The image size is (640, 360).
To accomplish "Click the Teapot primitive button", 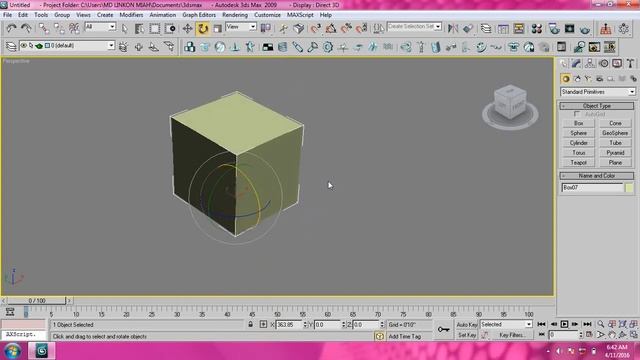I will pos(578,162).
